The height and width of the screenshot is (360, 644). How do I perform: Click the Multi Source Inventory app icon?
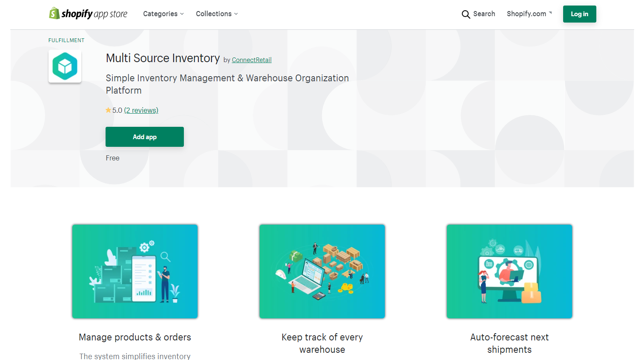coord(65,66)
